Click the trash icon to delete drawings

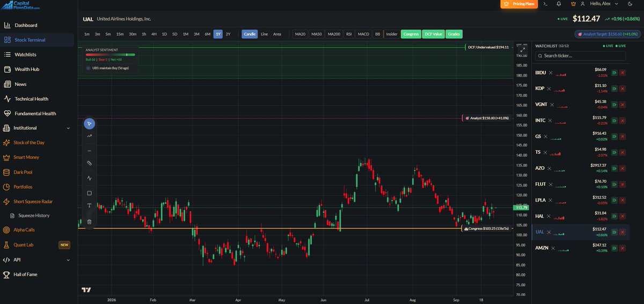point(90,221)
